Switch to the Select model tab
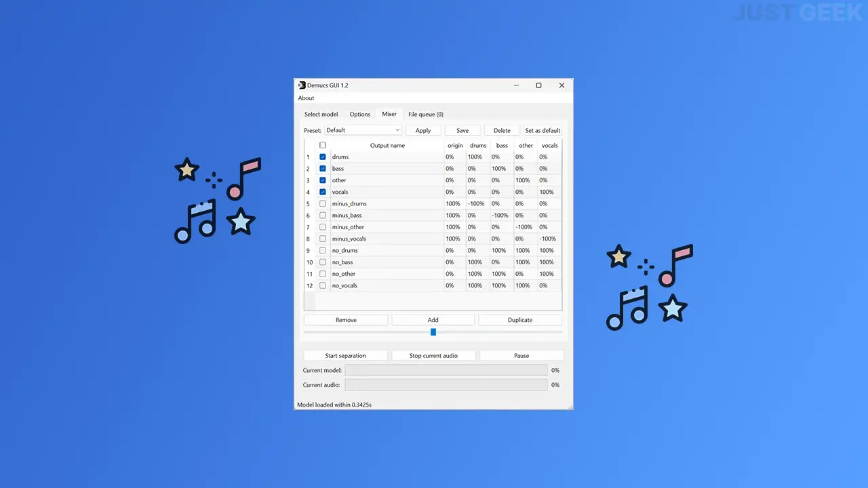 (321, 115)
